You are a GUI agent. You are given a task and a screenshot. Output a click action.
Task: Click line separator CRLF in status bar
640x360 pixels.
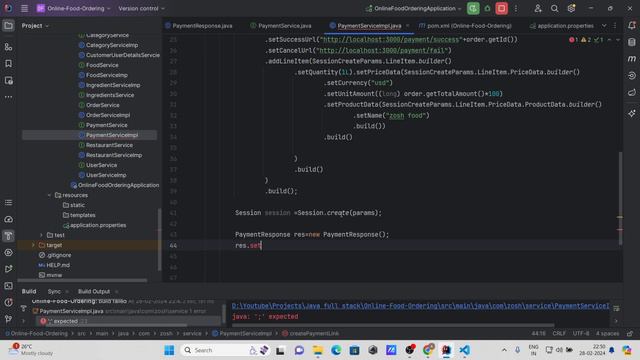[559, 333]
